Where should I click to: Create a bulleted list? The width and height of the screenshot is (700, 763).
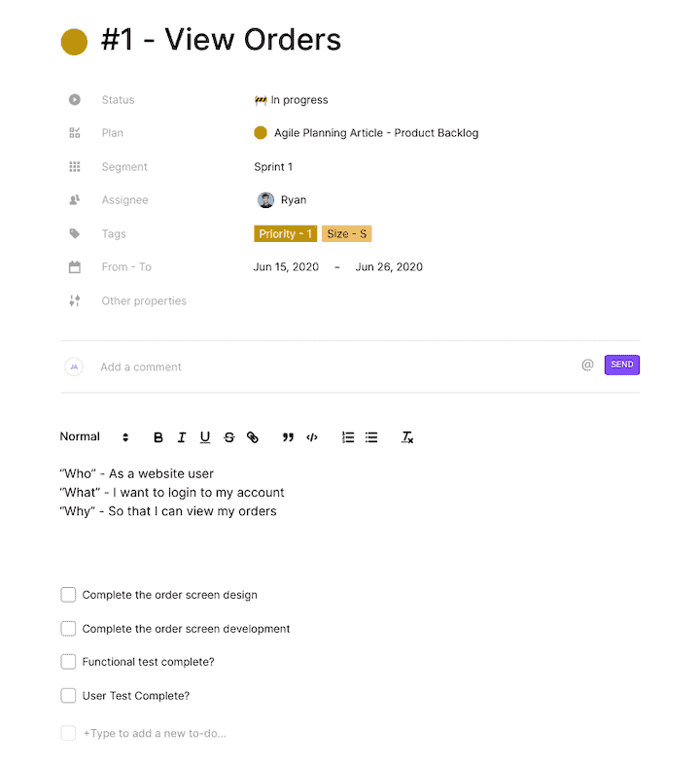[x=371, y=437]
